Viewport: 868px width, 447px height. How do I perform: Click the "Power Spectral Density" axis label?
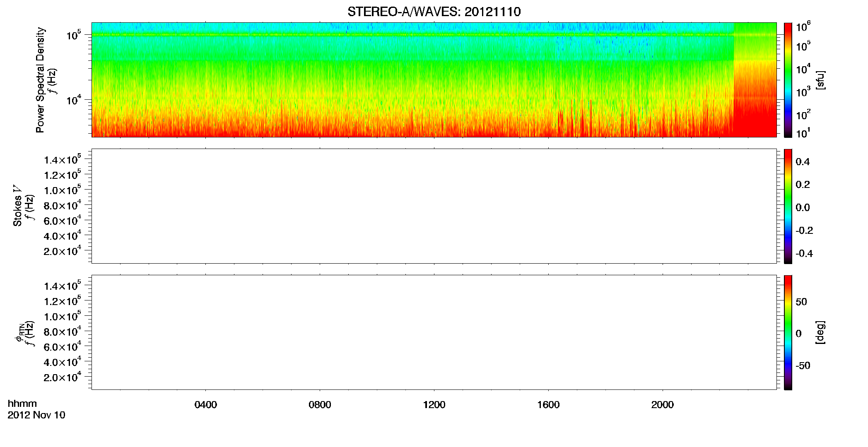[40, 80]
